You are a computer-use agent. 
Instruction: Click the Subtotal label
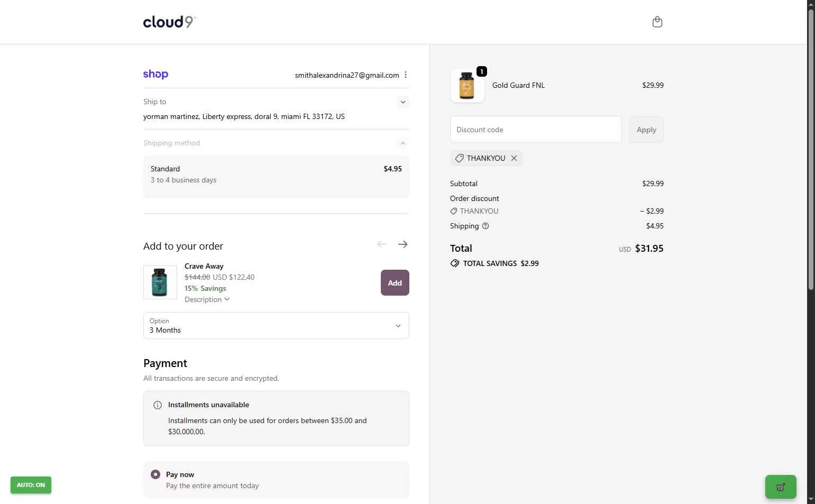click(464, 184)
